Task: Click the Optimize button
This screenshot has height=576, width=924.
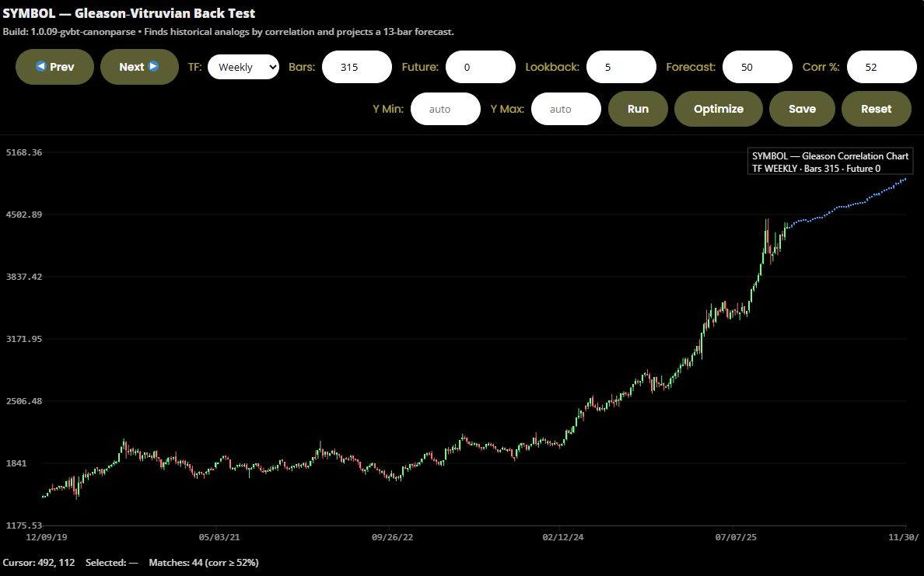Action: (718, 109)
